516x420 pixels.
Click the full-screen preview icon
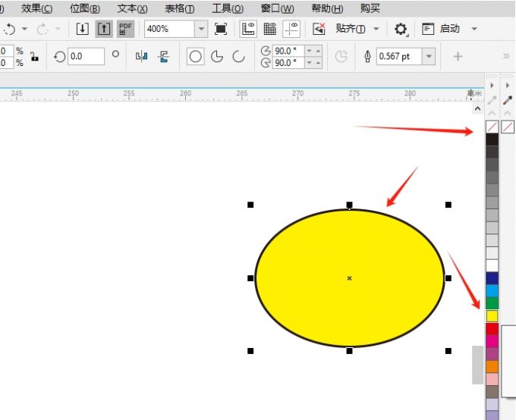[221, 29]
